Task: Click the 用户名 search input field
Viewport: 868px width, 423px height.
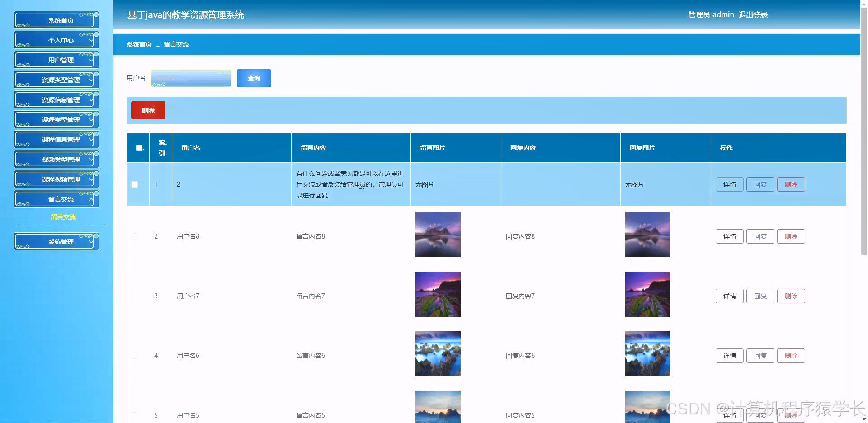Action: (x=191, y=78)
